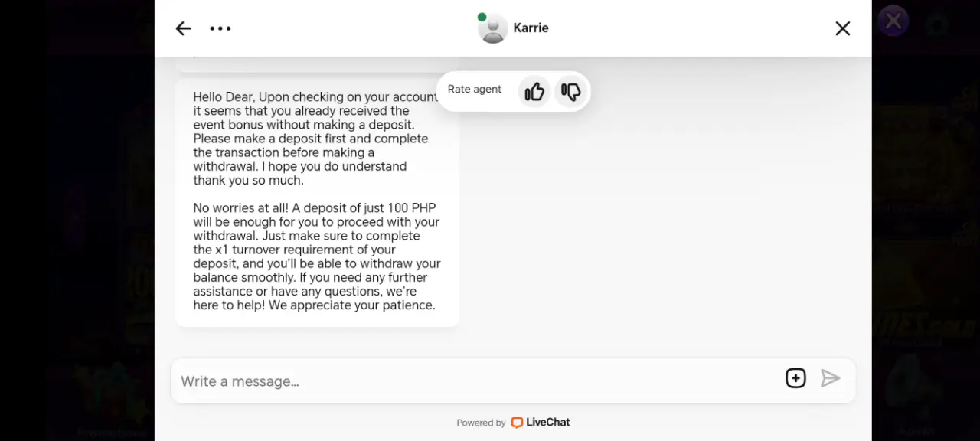
Task: Open the LiveChat branding link
Action: (x=541, y=422)
